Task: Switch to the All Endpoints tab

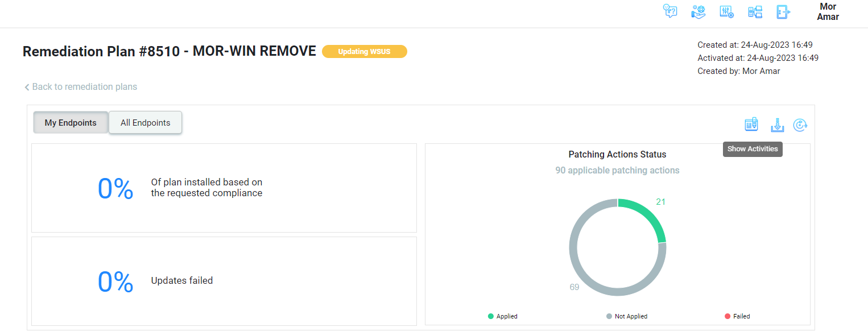Action: tap(146, 122)
